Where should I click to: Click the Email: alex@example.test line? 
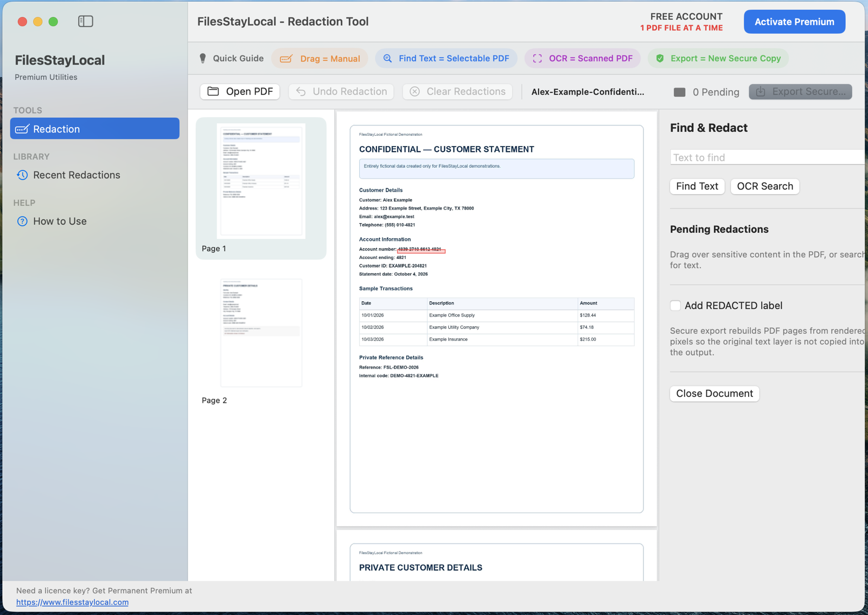(x=387, y=217)
